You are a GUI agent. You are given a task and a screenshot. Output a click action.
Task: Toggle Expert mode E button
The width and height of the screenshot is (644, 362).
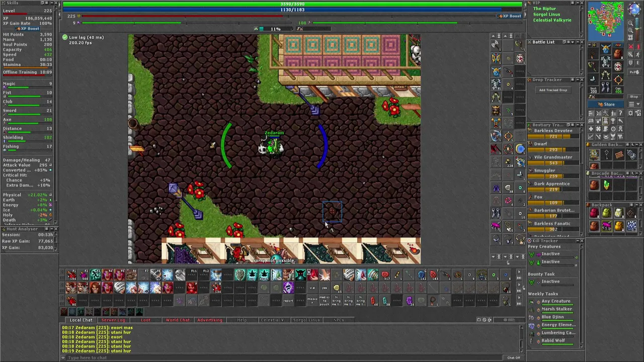coord(638,62)
